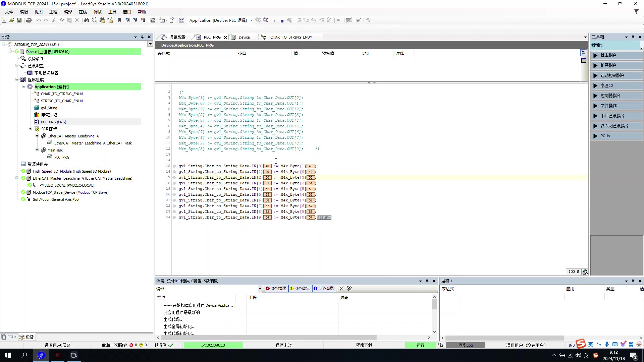Click the Step Into debug icon
This screenshot has width=644, height=362.
click(x=306, y=20)
